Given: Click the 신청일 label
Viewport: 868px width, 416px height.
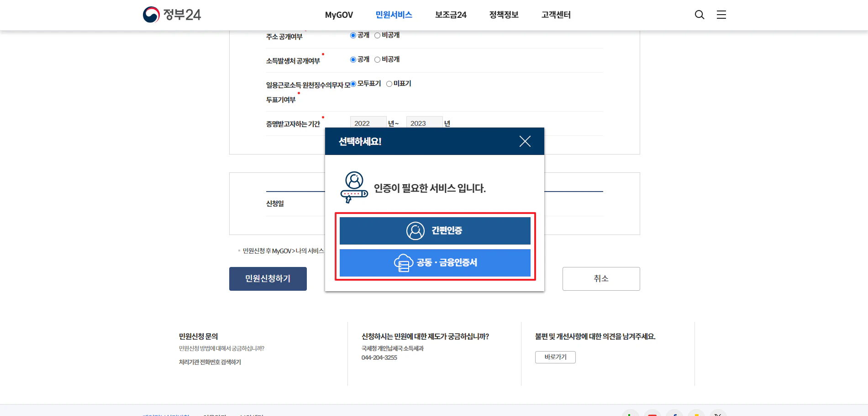Looking at the screenshot, I should coord(275,203).
